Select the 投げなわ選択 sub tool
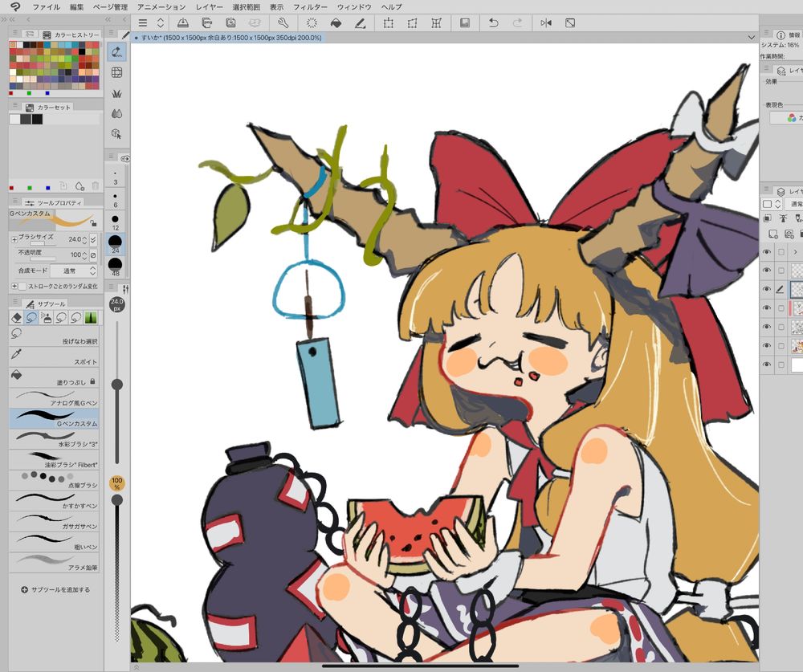Image resolution: width=803 pixels, height=672 pixels. (54, 336)
